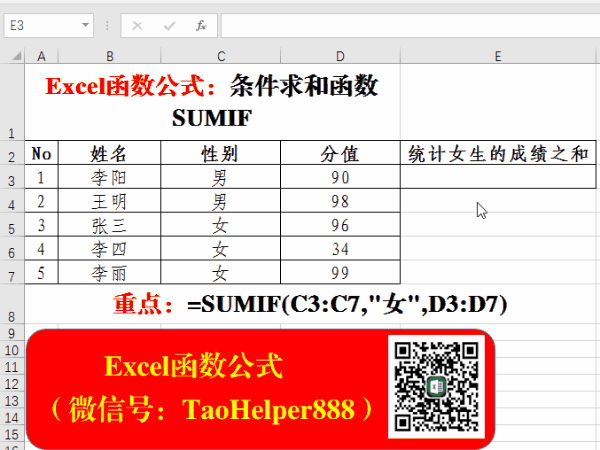Click the '统计女生的成绩之和' header cell

[x=498, y=153]
